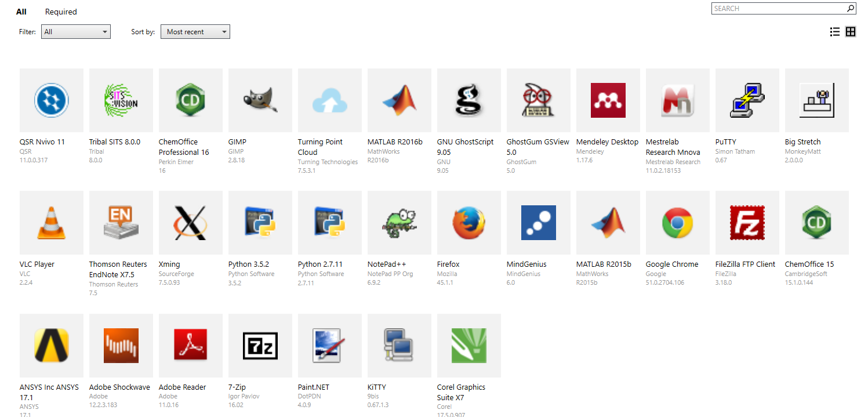The image size is (868, 417).
Task: Open the GNU GhostScript 9.05 icon
Action: click(469, 100)
